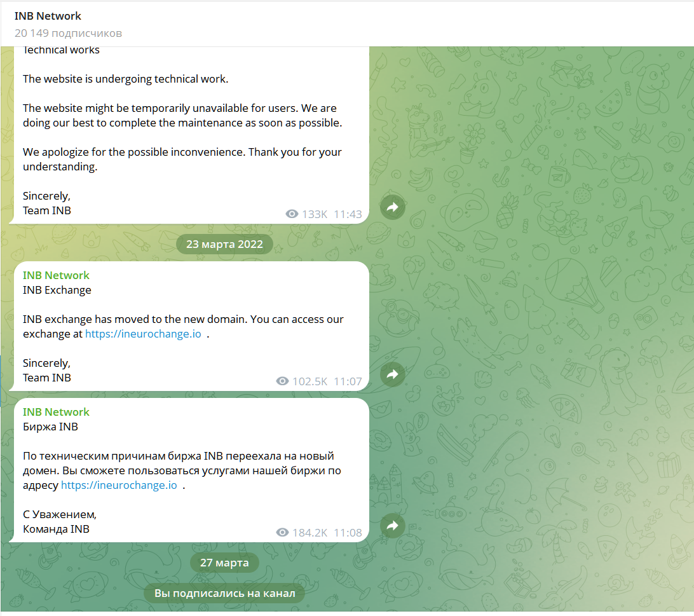Click the 184.2K views eye icon
The image size is (694, 616).
pos(282,532)
